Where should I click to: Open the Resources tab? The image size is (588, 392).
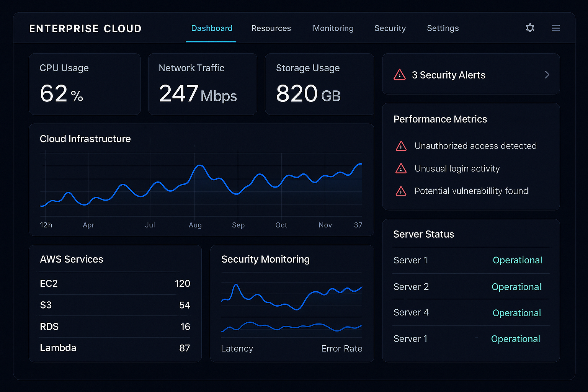[271, 28]
